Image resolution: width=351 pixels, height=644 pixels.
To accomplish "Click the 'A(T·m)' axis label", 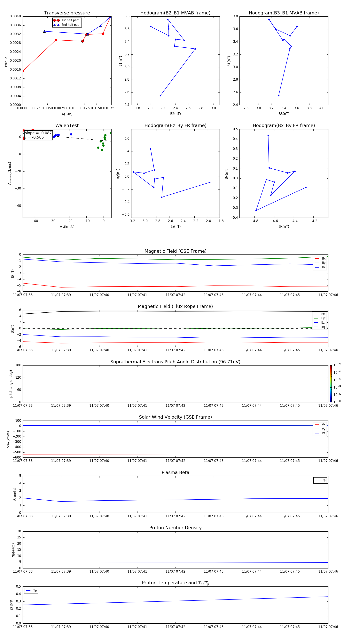I will tap(67, 114).
